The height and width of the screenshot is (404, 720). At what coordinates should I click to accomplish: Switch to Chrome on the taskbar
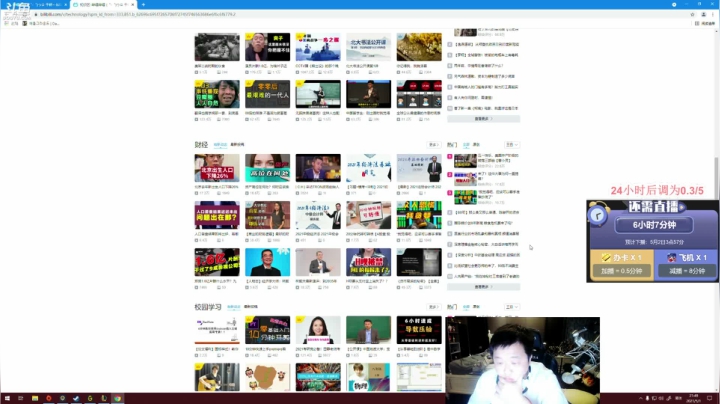pyautogui.click(x=117, y=398)
